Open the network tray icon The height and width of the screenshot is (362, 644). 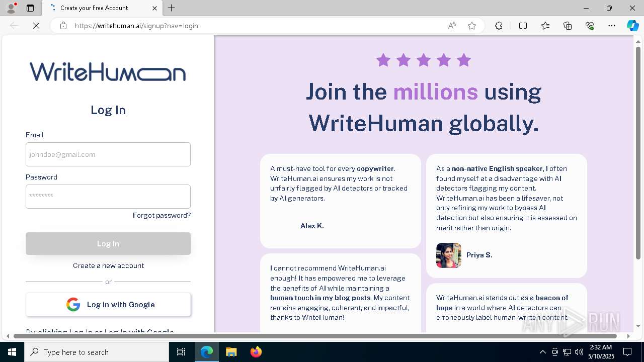pyautogui.click(x=567, y=352)
